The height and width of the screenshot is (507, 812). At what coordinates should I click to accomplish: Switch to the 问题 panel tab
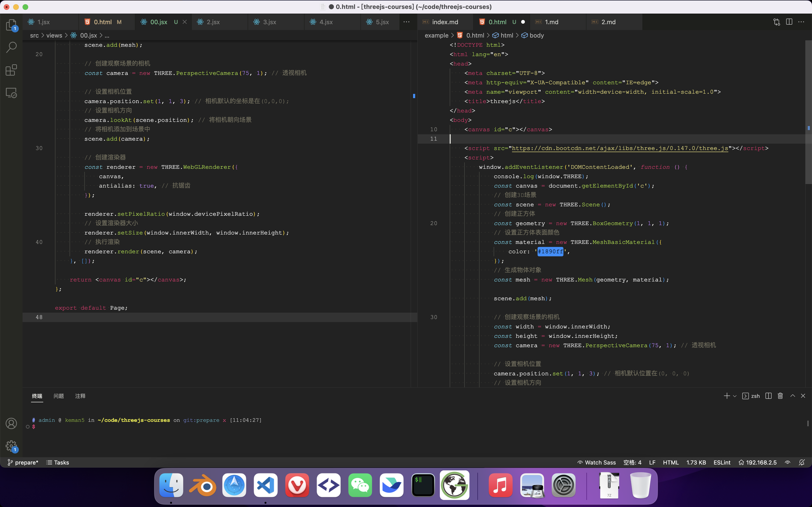point(59,396)
